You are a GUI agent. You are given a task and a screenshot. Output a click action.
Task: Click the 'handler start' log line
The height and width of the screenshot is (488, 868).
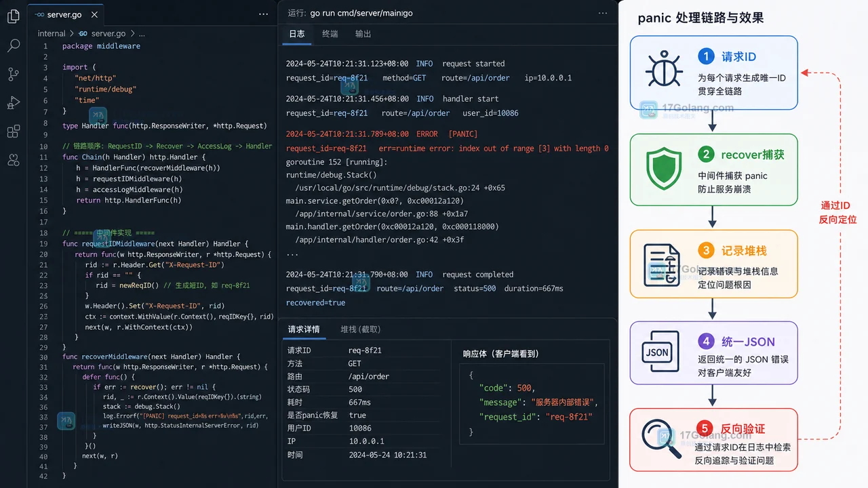tap(392, 99)
